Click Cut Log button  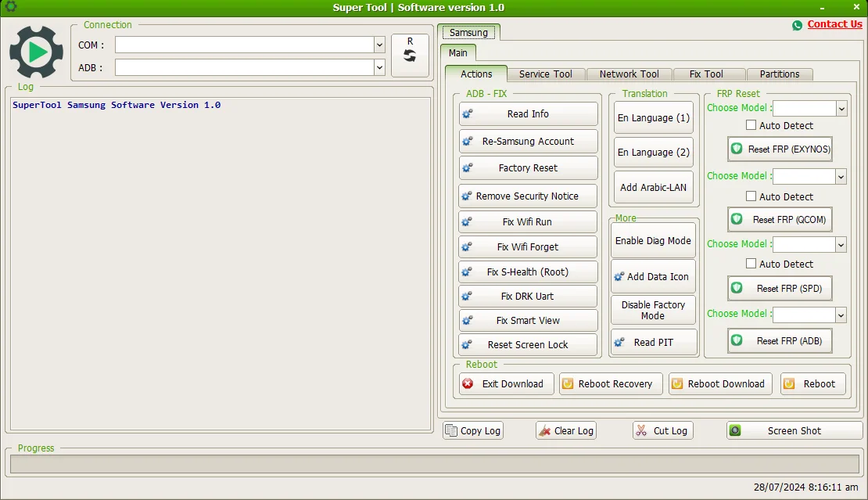click(x=662, y=430)
